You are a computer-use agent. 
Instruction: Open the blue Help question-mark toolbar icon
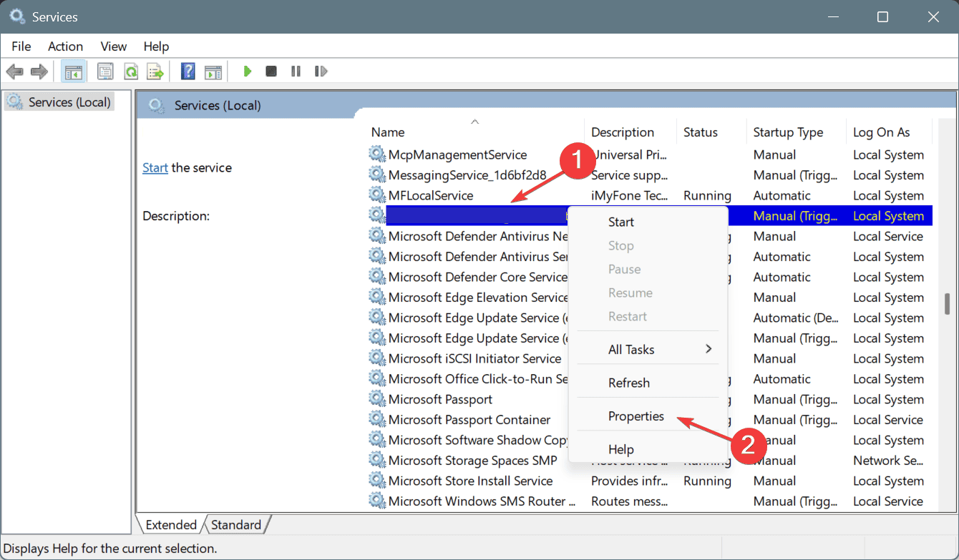188,72
